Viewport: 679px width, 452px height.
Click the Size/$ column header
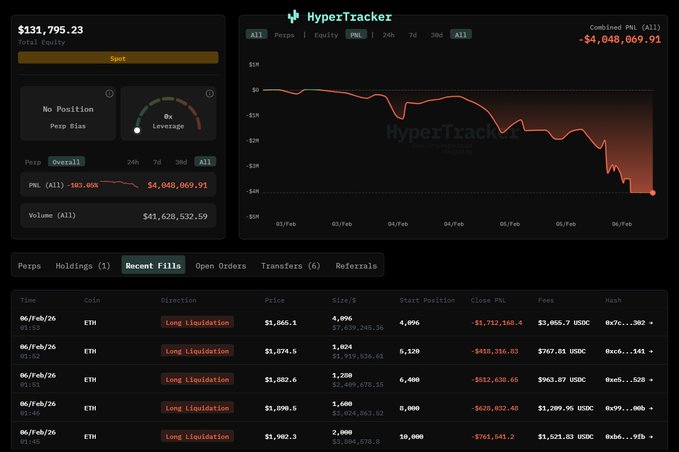pyautogui.click(x=344, y=300)
